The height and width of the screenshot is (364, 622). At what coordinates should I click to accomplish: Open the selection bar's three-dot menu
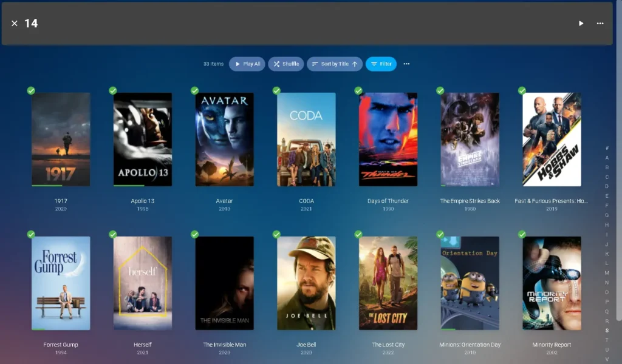(600, 24)
